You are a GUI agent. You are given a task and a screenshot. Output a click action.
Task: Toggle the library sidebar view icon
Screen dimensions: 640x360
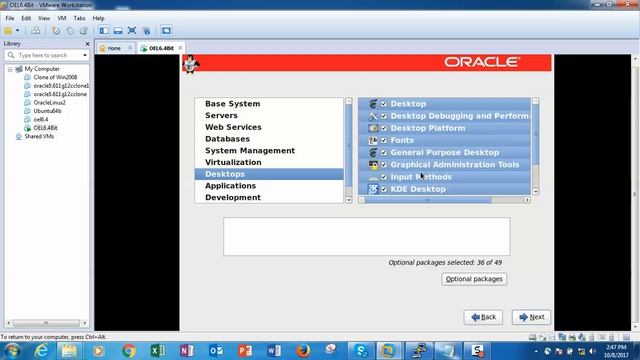tap(104, 31)
